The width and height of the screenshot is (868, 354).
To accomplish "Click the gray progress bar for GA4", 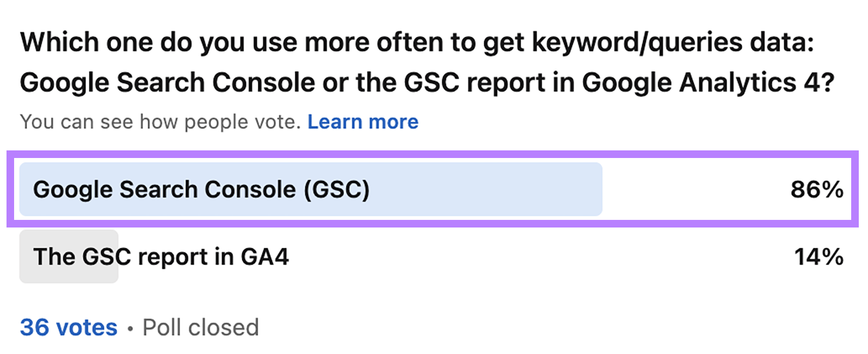I will pos(68,256).
